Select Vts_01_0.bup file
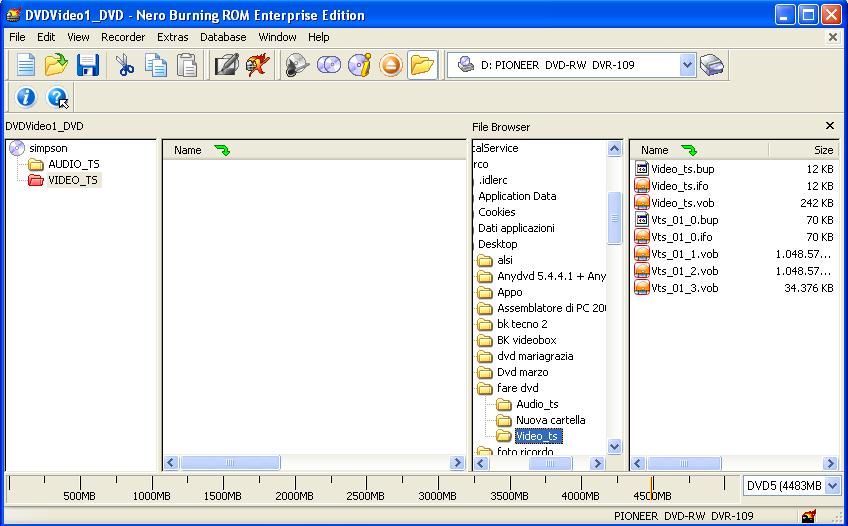The image size is (848, 526). tap(684, 220)
